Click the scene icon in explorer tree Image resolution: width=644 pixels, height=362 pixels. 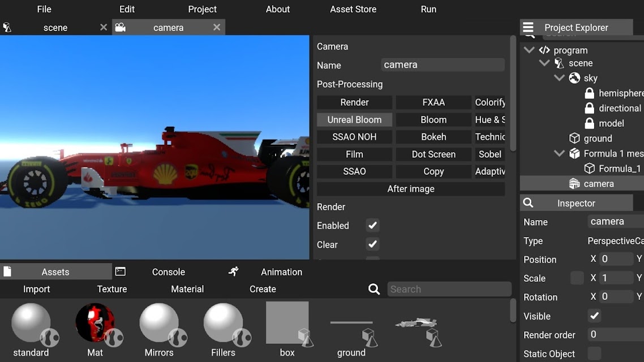tap(559, 63)
